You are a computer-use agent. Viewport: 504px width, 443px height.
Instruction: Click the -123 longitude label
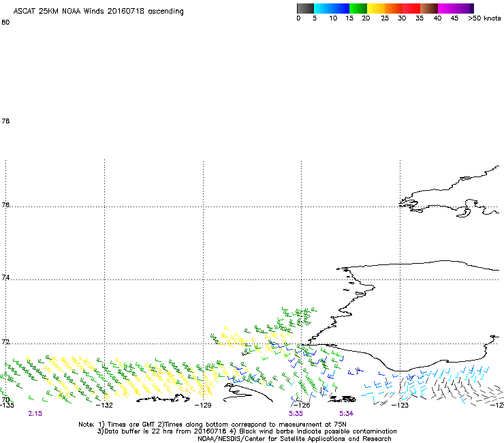tap(400, 405)
